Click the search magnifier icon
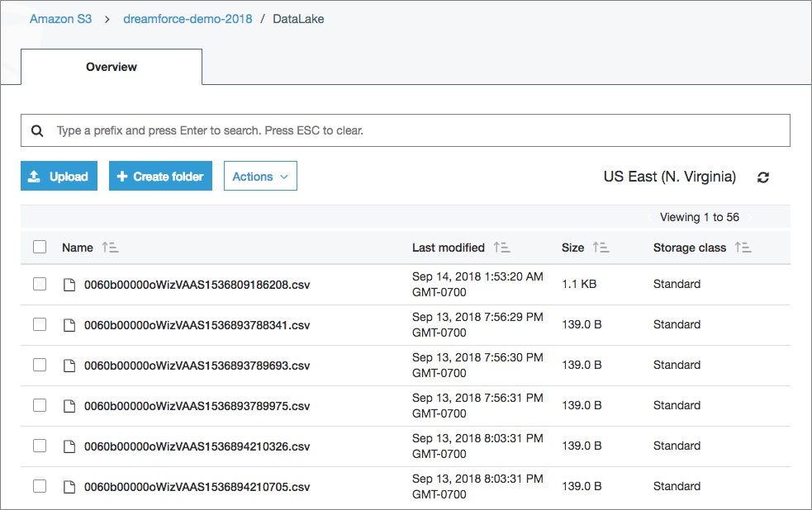 pyautogui.click(x=36, y=130)
